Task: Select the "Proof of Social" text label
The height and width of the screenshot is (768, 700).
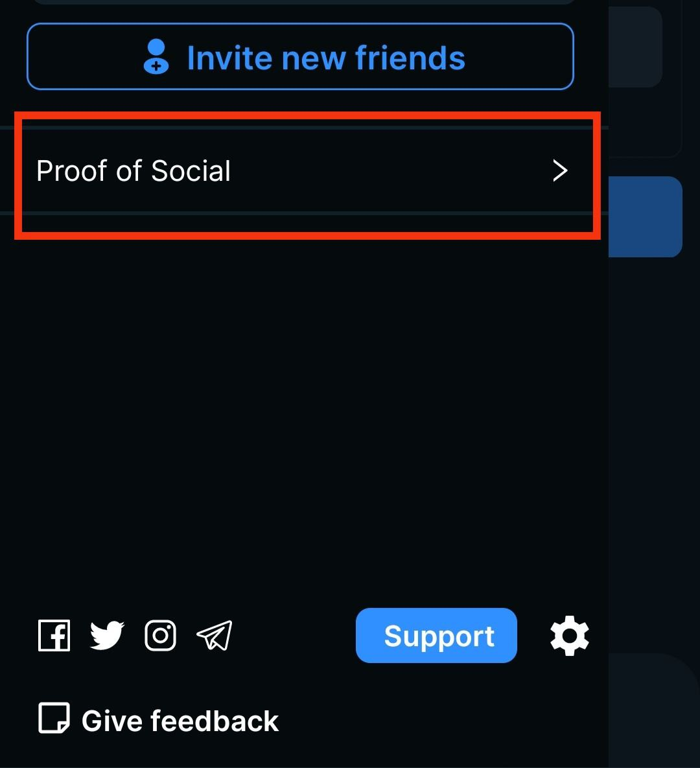Action: pos(134,171)
